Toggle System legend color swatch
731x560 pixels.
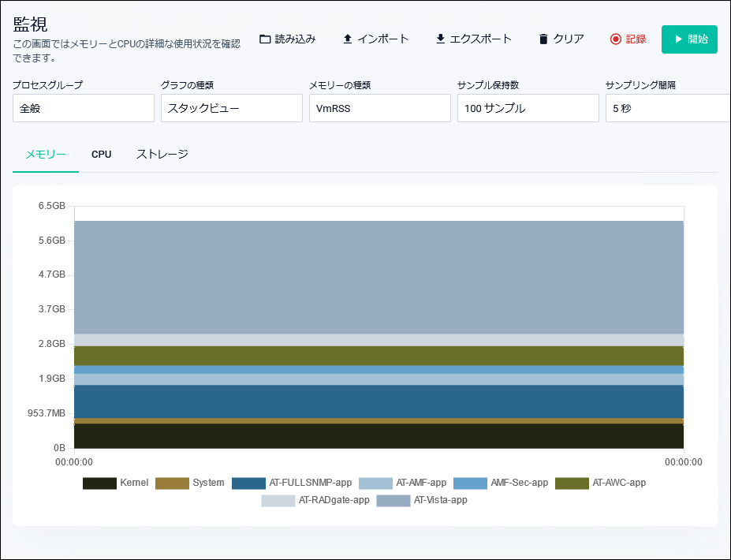172,483
